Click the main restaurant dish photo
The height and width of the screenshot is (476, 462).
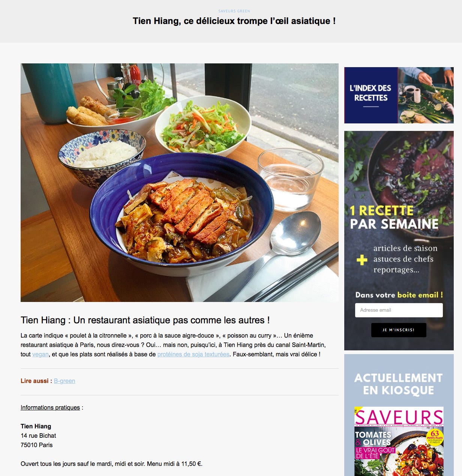pos(180,183)
